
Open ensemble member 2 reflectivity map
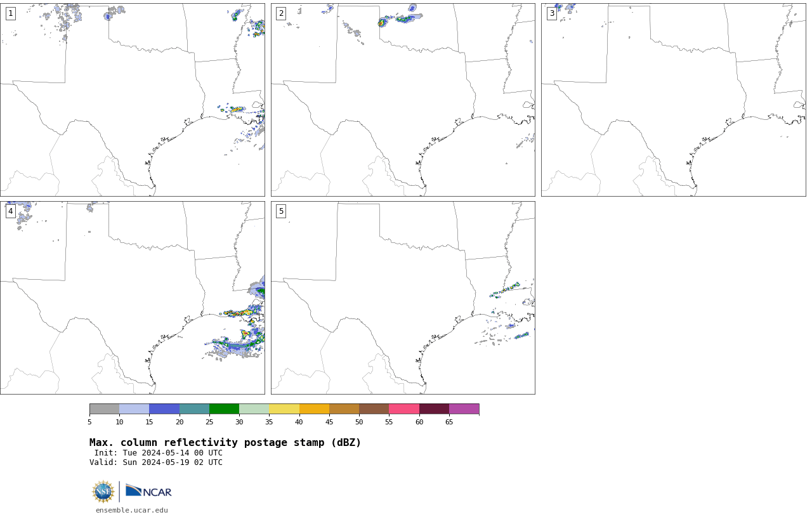[403, 100]
